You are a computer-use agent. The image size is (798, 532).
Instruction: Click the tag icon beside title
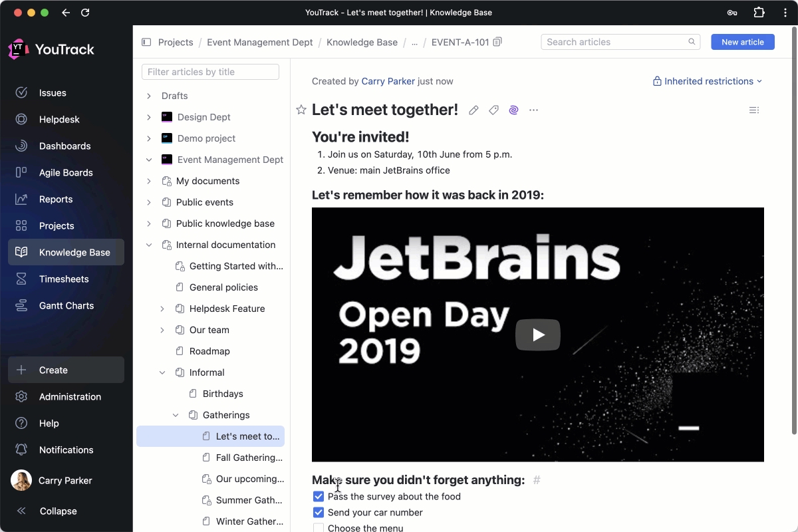493,110
